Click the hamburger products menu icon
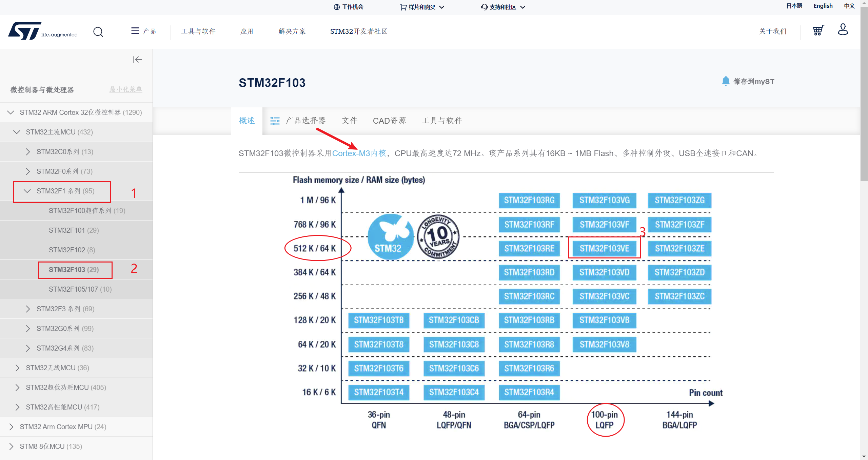This screenshot has height=460, width=868. coord(135,31)
